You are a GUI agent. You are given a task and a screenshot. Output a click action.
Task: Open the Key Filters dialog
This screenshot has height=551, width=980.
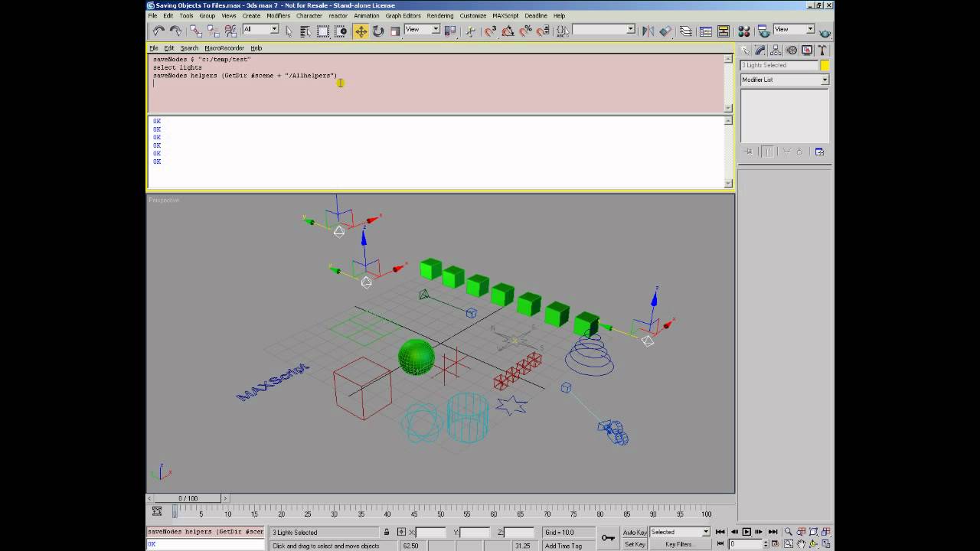tap(679, 544)
